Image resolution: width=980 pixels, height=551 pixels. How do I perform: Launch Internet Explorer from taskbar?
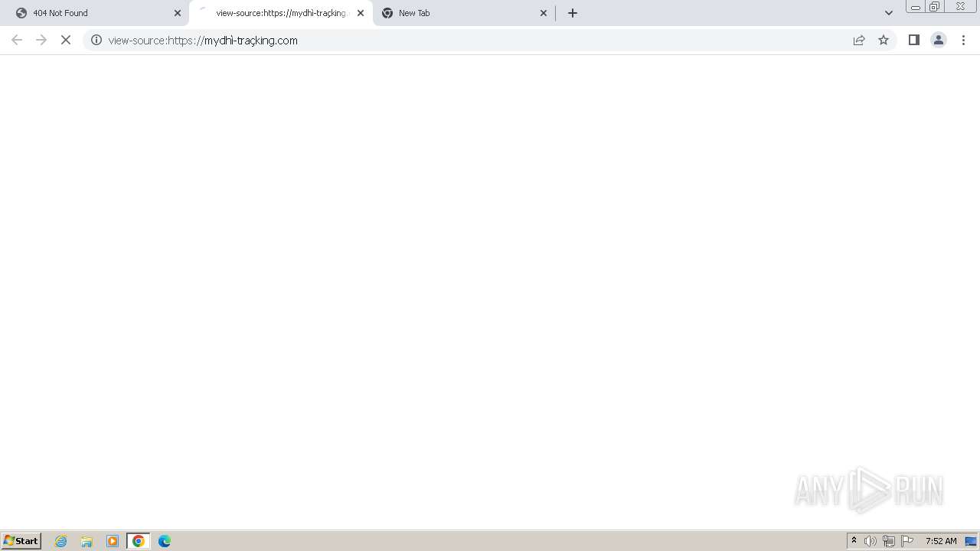point(61,541)
